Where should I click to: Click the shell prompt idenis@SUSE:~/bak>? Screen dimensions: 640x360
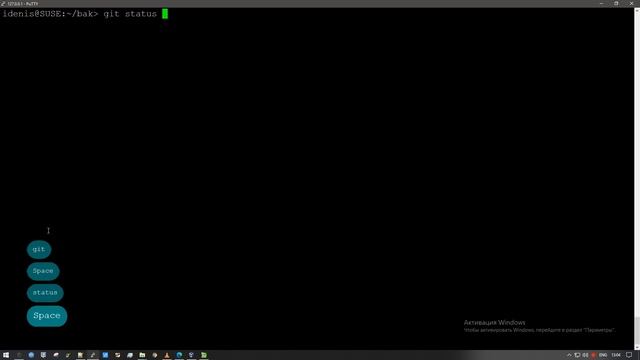pos(51,14)
